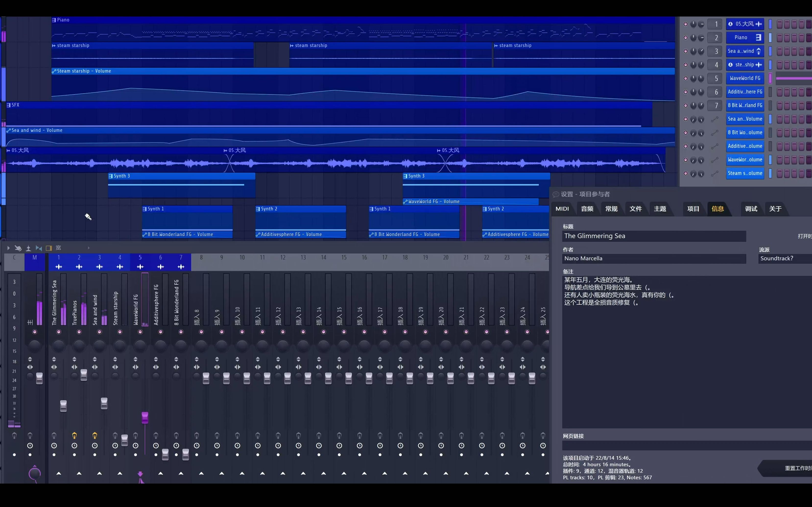Click the settings window menu icon beside 设置
812x507 pixels.
pos(556,195)
